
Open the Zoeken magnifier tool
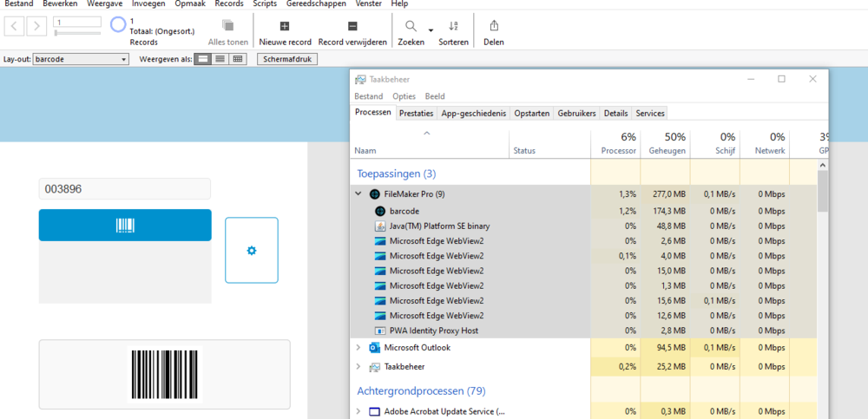click(411, 27)
